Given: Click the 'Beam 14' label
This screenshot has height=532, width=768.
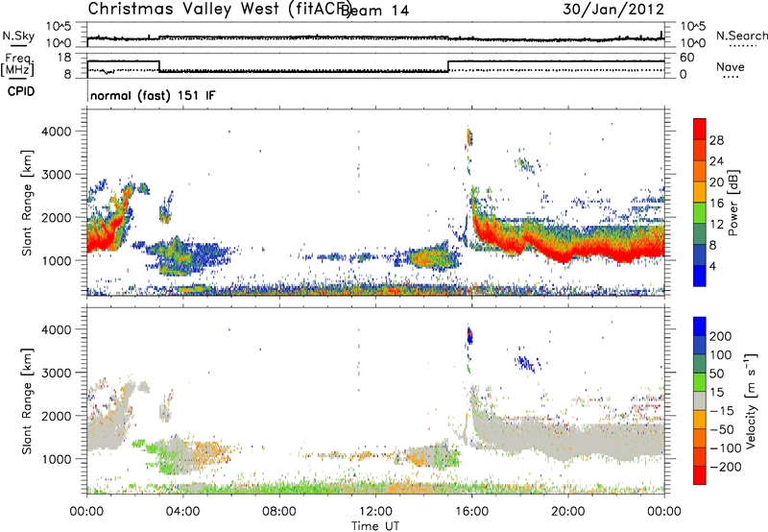Looking at the screenshot, I should [x=375, y=11].
